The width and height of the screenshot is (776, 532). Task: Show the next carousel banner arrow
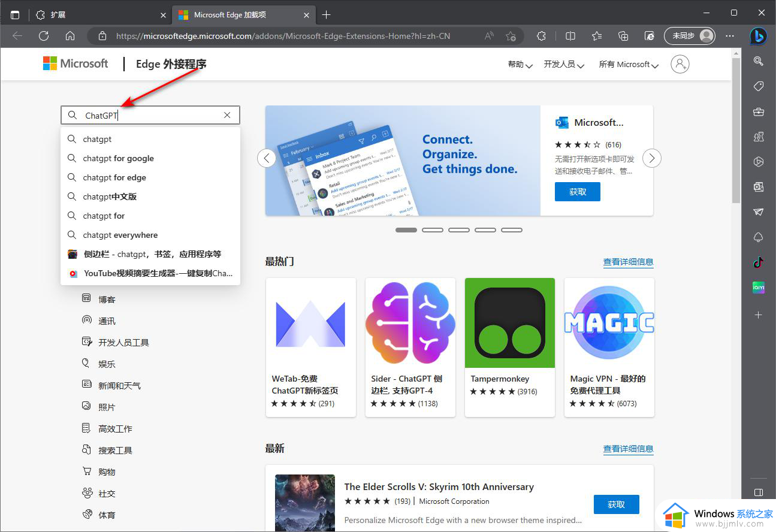(x=652, y=158)
